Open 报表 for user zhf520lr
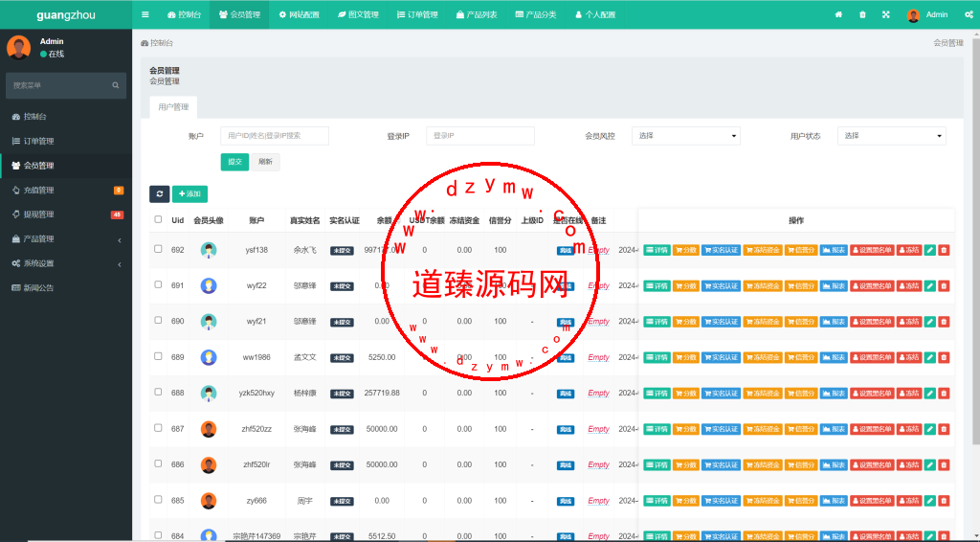 point(834,465)
